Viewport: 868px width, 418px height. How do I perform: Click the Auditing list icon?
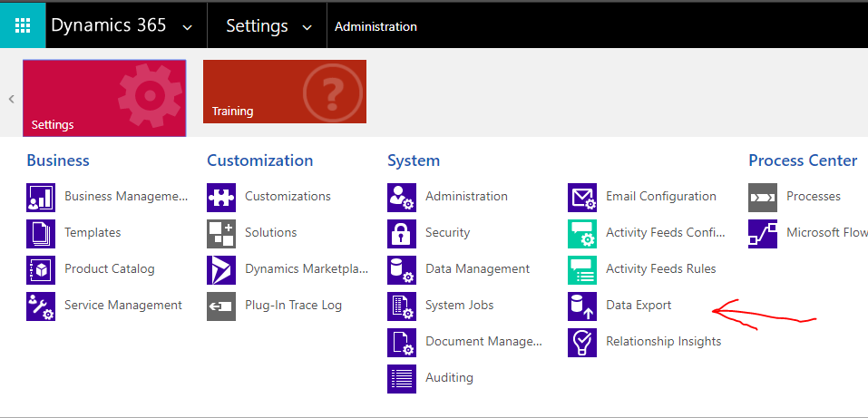point(401,379)
